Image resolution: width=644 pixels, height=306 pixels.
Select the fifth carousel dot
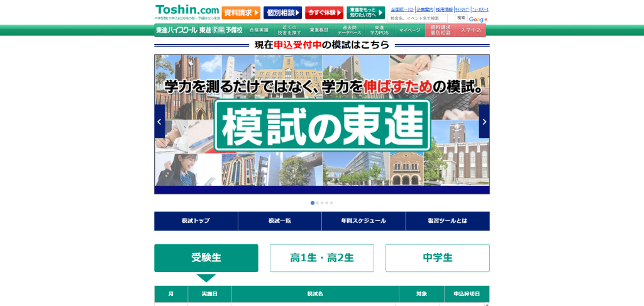331,203
